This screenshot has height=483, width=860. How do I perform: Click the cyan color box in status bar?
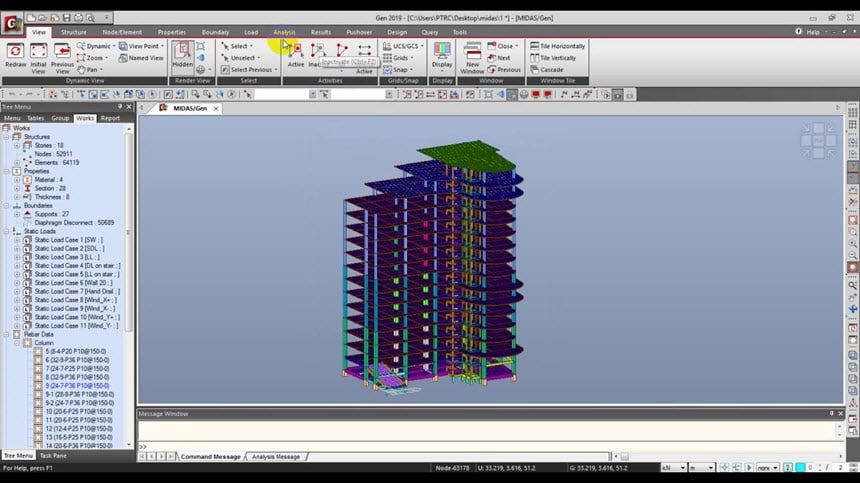pos(800,468)
